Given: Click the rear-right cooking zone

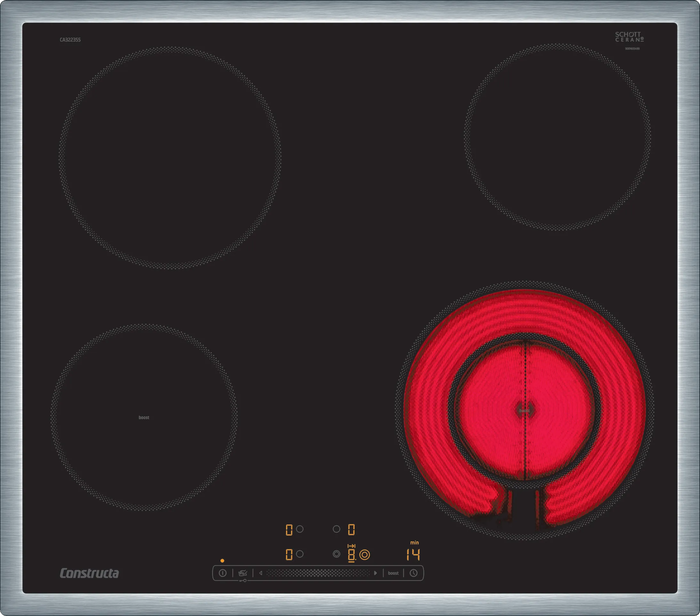Looking at the screenshot, I should pyautogui.click(x=558, y=137).
